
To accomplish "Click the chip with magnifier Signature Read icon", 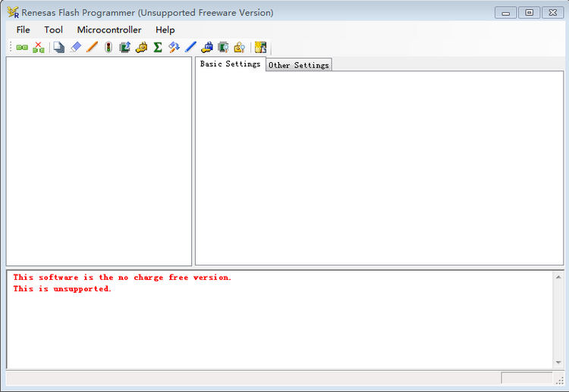I will click(223, 47).
